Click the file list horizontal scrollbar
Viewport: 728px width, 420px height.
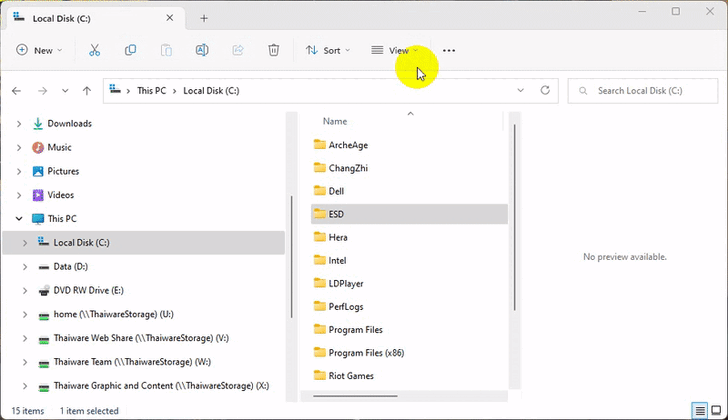[355, 396]
